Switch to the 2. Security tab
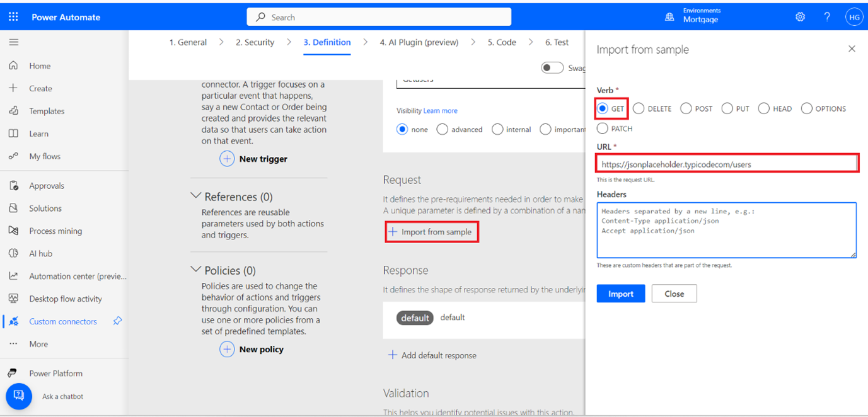 pyautogui.click(x=255, y=42)
